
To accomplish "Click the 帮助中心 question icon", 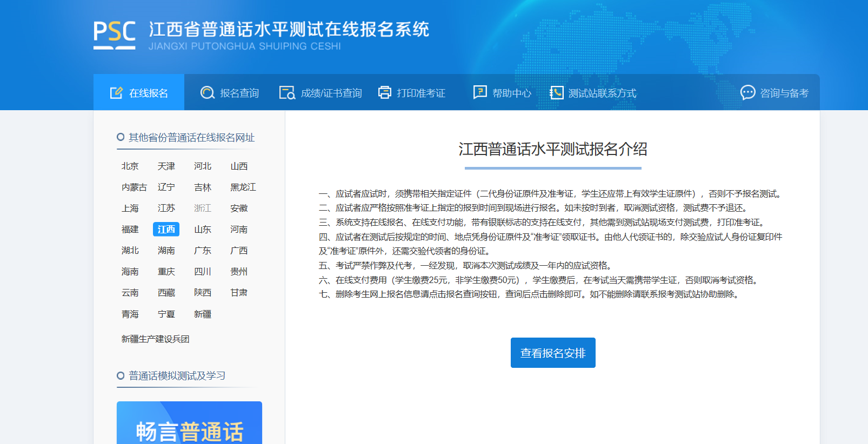I will [x=480, y=92].
